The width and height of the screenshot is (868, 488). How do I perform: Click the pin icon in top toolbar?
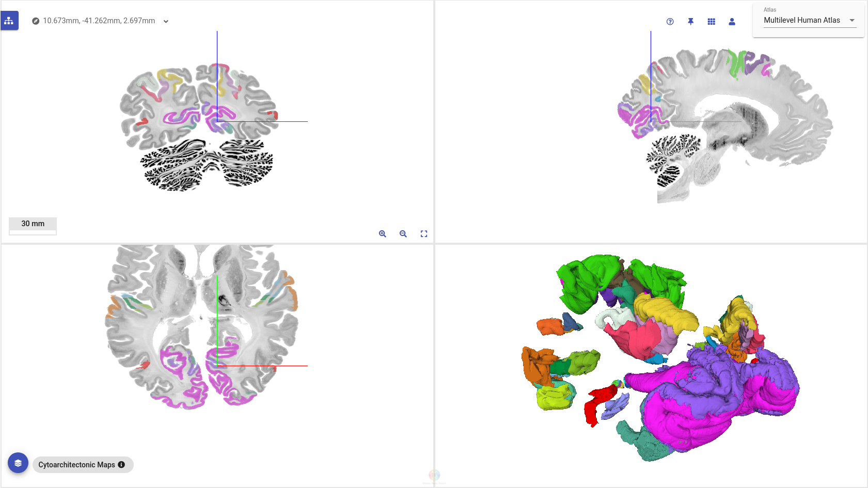pyautogui.click(x=690, y=22)
